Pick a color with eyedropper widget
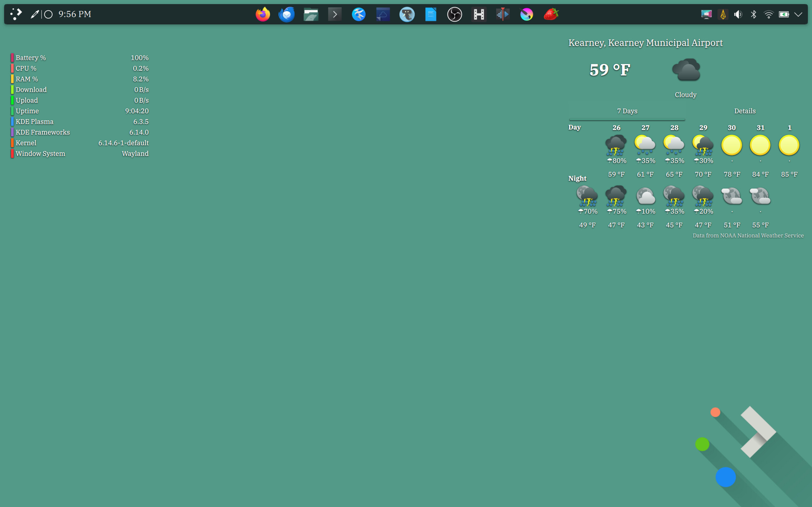The height and width of the screenshot is (507, 812). click(35, 14)
